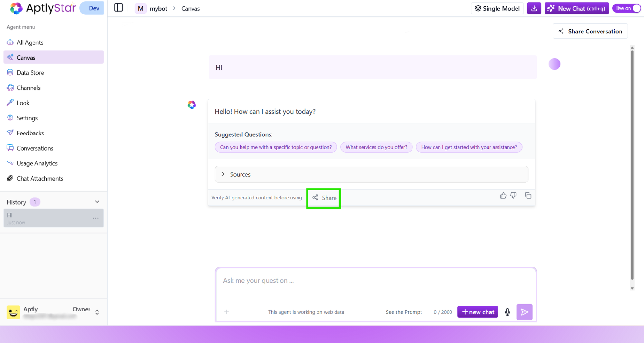Click the plus attachment icon
Image resolution: width=644 pixels, height=343 pixels.
[x=227, y=312]
